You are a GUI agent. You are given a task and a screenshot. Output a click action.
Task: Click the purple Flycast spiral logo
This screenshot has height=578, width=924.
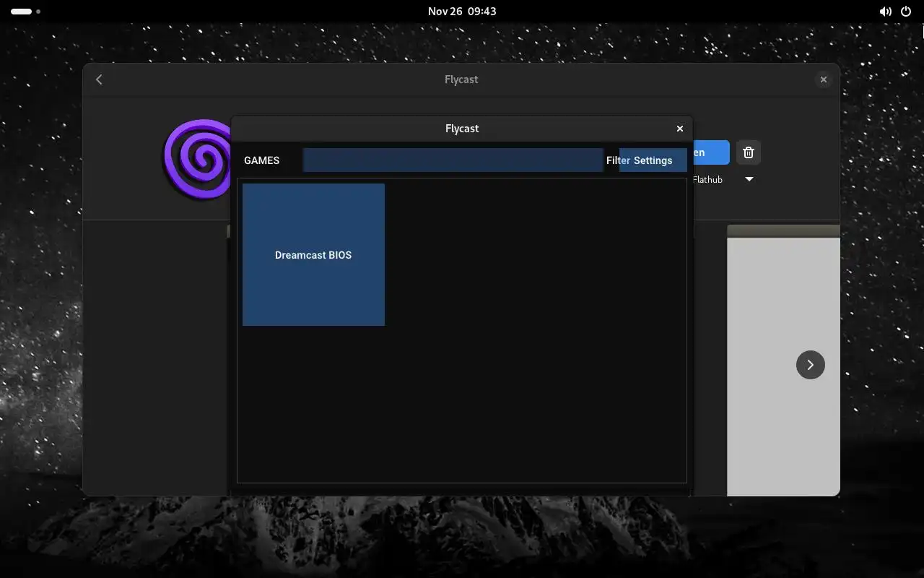pos(196,159)
